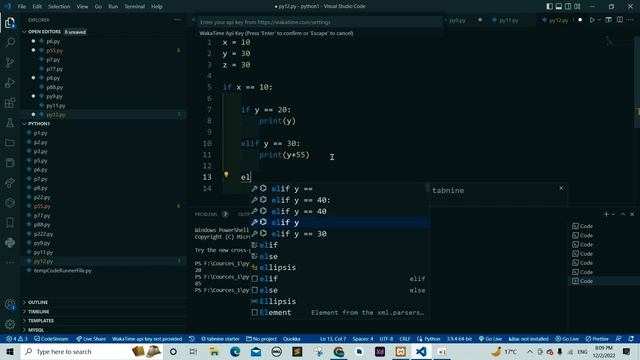
Task: Switch to the Problems panel tab
Action: [x=206, y=214]
